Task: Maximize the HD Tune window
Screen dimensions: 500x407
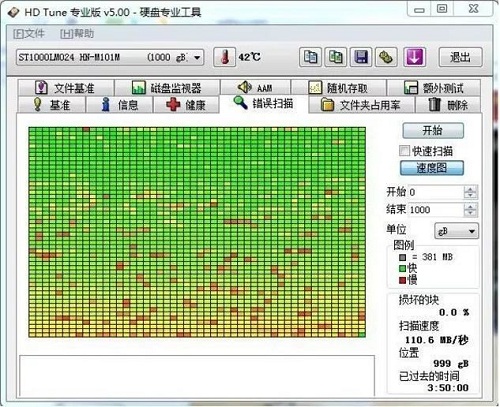Action: (x=442, y=9)
